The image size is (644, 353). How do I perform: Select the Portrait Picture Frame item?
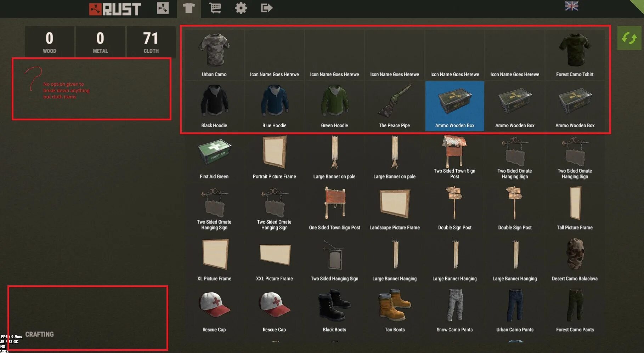click(274, 157)
